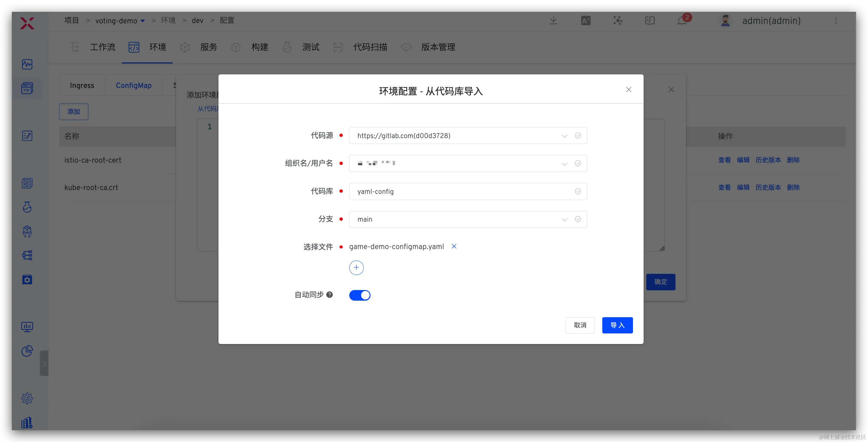
Task: Expand the collapsed sidebar handle arrow
Action: coord(44,363)
